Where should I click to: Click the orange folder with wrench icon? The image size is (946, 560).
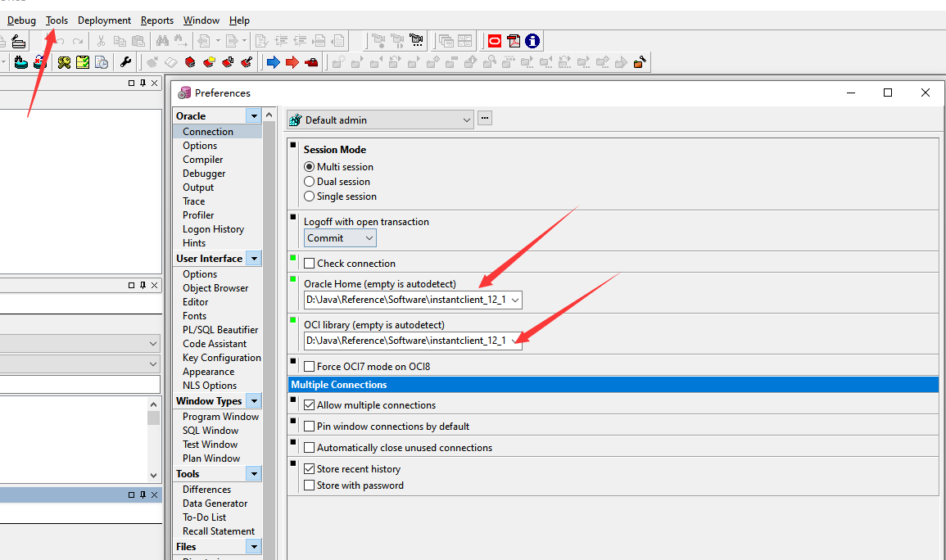pos(640,62)
